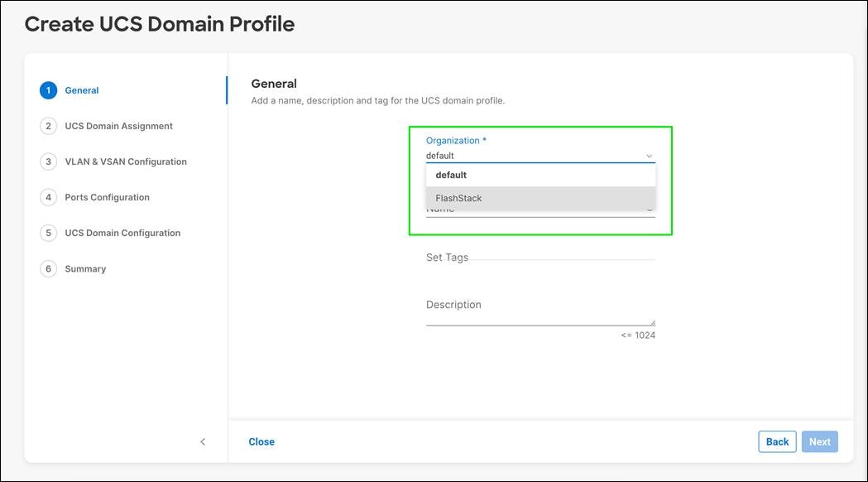Expand the Name selection dropdown

tap(649, 210)
